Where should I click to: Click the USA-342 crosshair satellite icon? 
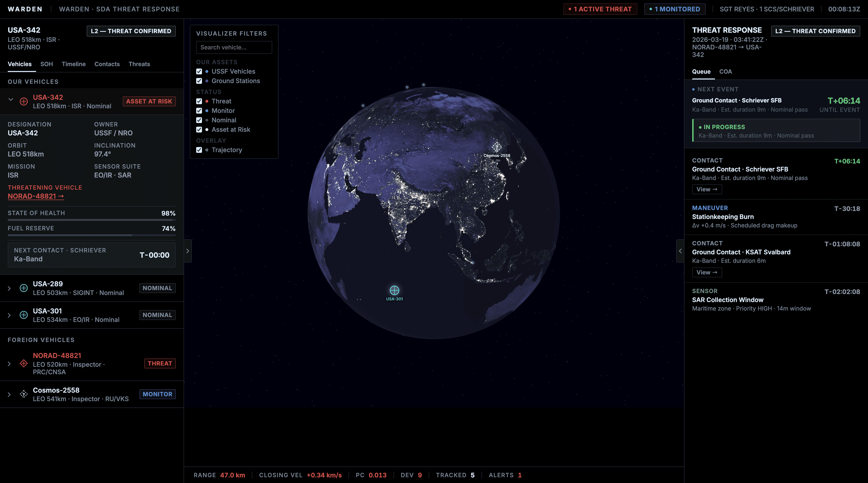click(23, 101)
